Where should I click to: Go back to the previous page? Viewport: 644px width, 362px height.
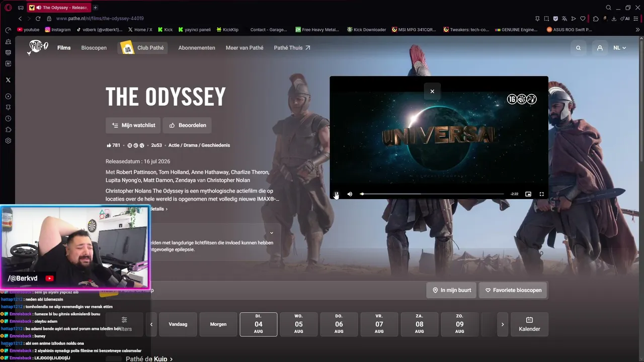pyautogui.click(x=20, y=19)
